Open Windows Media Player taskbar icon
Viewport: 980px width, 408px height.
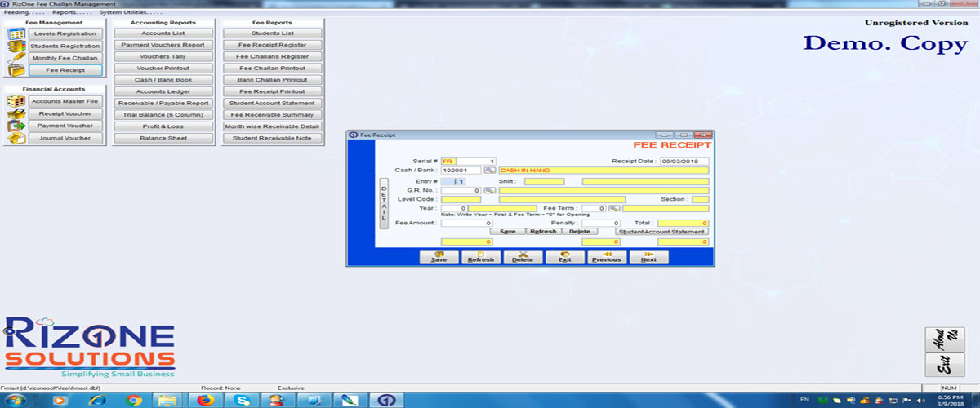(60, 400)
